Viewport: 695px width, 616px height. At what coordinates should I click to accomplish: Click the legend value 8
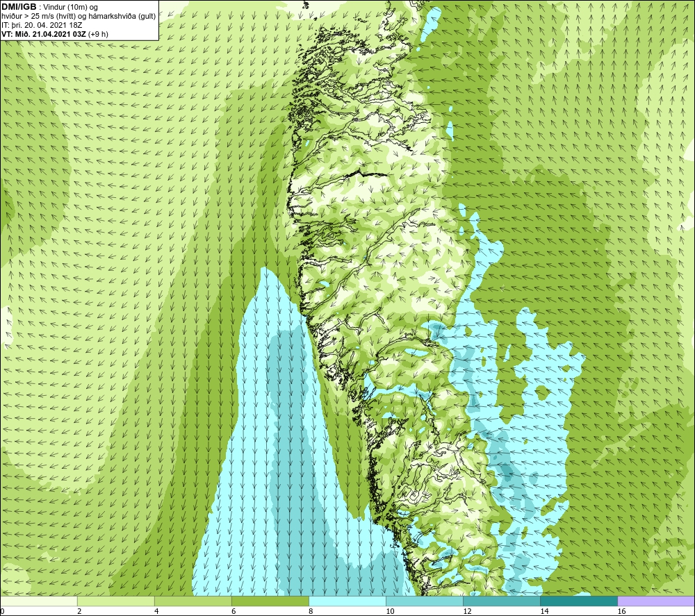coord(311,611)
